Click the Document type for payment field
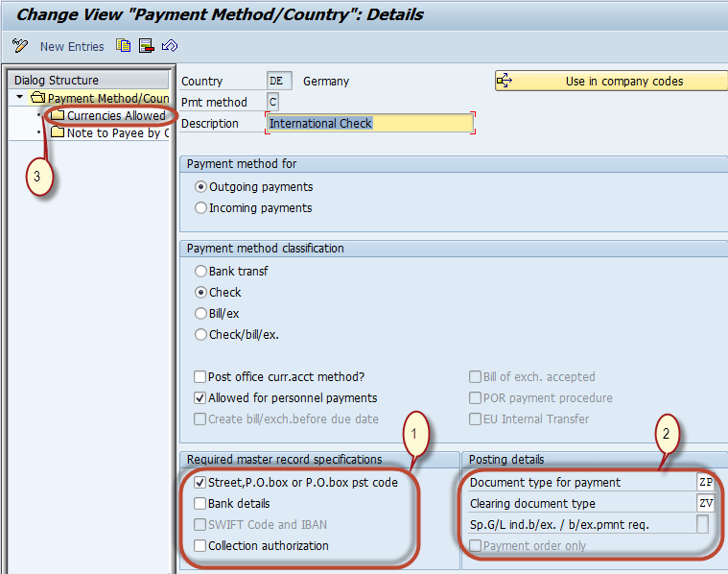The height and width of the screenshot is (574, 728). coord(705,483)
